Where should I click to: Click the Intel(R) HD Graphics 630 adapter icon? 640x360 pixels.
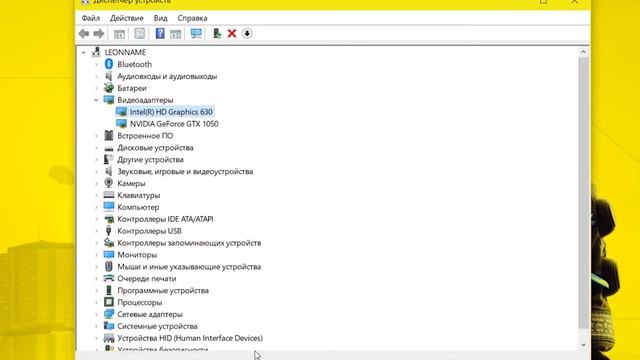(x=121, y=112)
